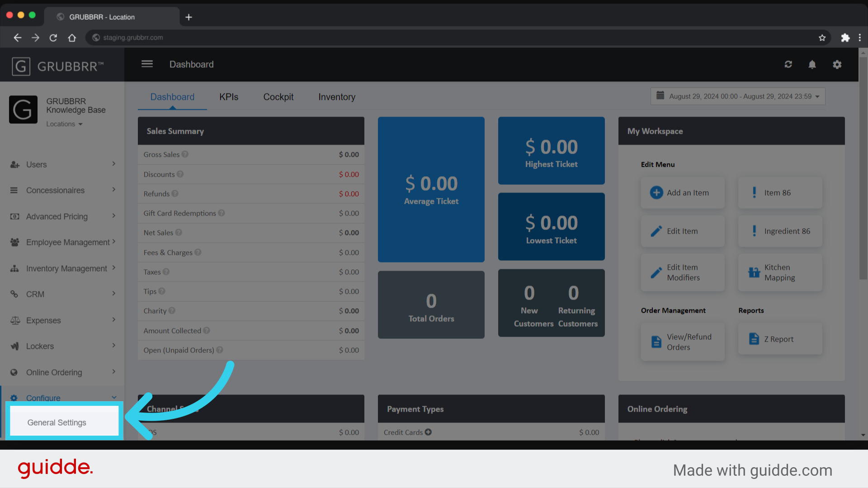Image resolution: width=868 pixels, height=488 pixels.
Task: Bookmark this page with the star
Action: coord(822,38)
